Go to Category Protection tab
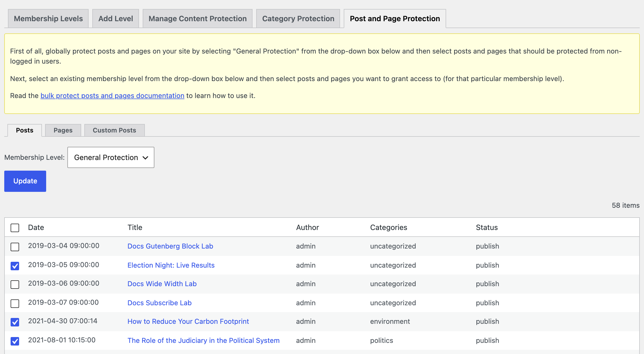The height and width of the screenshot is (354, 644). 298,19
